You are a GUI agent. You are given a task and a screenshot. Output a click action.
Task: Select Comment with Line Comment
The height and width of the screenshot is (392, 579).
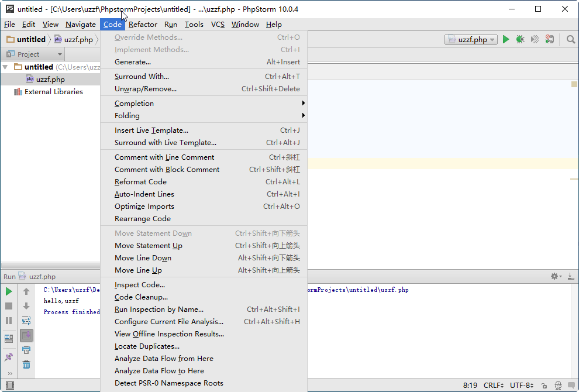coord(204,157)
